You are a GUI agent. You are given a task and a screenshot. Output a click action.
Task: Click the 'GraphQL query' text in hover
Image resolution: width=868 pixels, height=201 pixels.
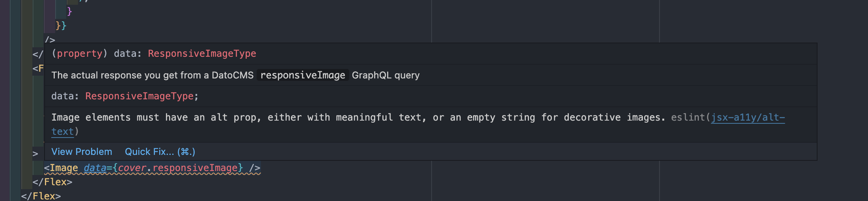pos(386,75)
